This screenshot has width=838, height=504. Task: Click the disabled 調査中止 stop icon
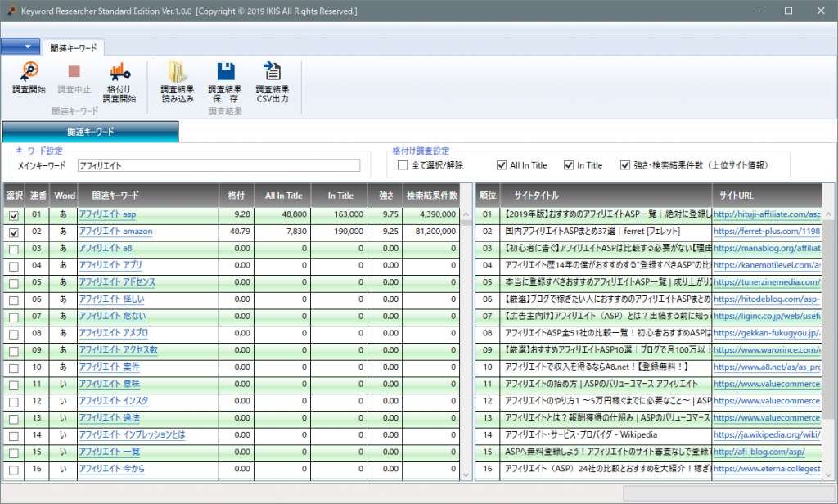[74, 71]
